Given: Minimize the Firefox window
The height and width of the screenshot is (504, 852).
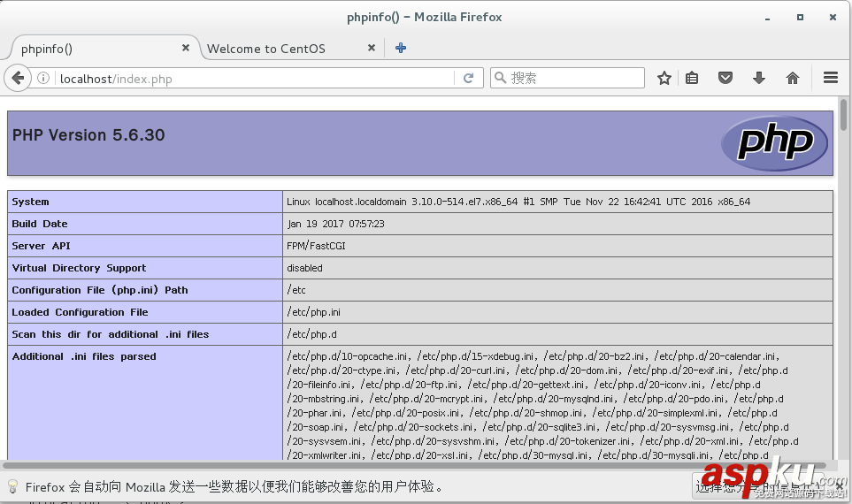Looking at the screenshot, I should [x=767, y=18].
